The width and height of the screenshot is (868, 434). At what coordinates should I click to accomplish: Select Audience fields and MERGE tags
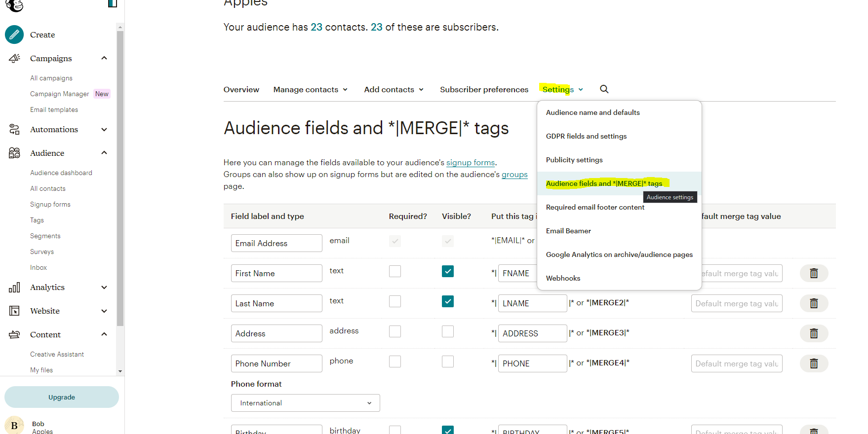click(x=619, y=183)
